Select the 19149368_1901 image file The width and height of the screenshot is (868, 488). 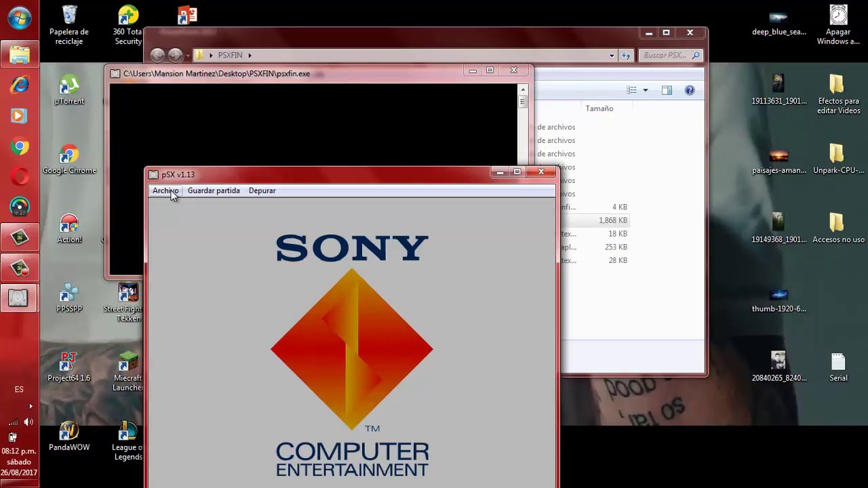(778, 228)
